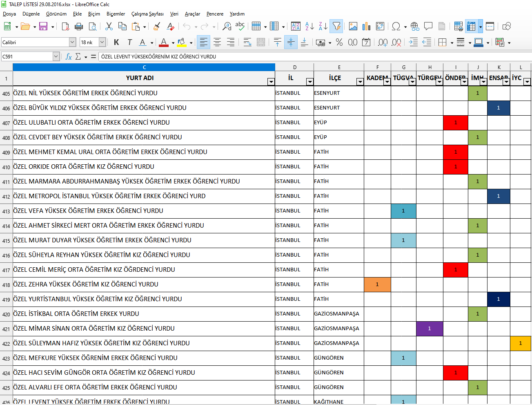Open KADEM column filter dropdown

387,82
